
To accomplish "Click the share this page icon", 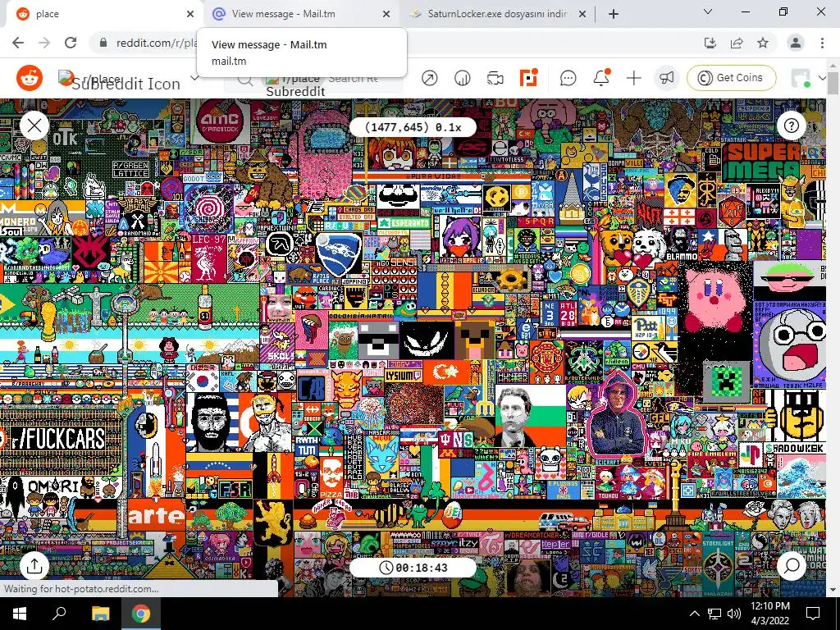I will (x=737, y=43).
